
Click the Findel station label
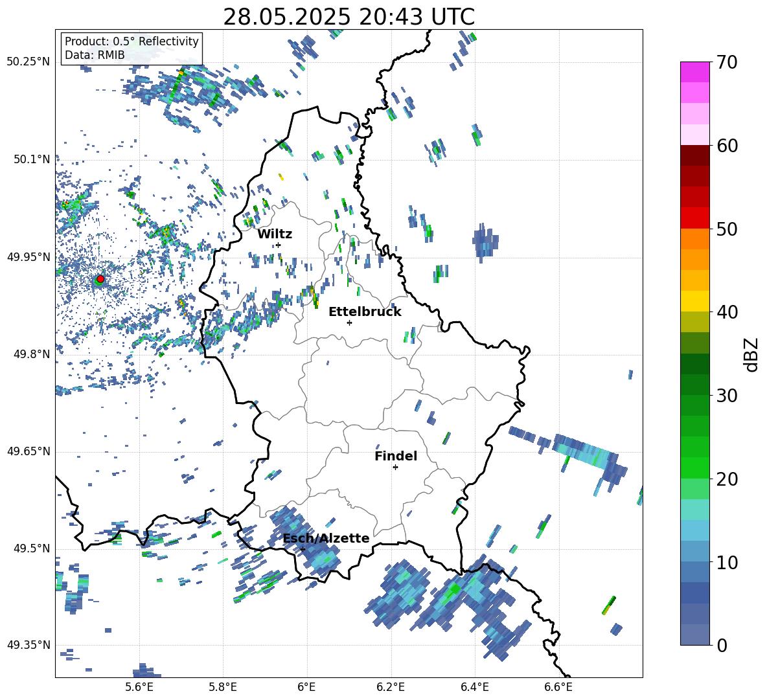coord(396,456)
